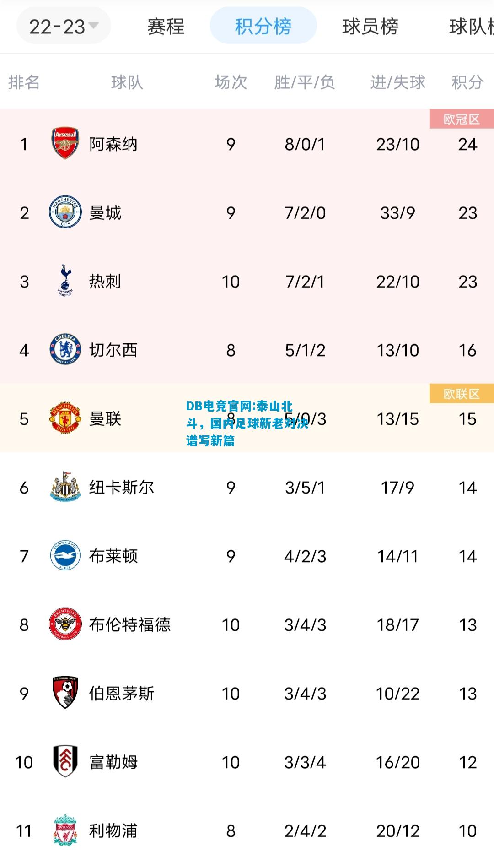Click the Chelsea club crest
Screen dimensions: 494x868
pos(65,350)
